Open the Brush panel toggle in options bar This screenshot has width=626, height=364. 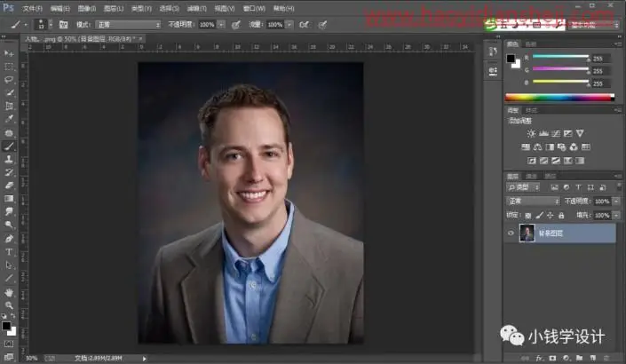point(63,24)
